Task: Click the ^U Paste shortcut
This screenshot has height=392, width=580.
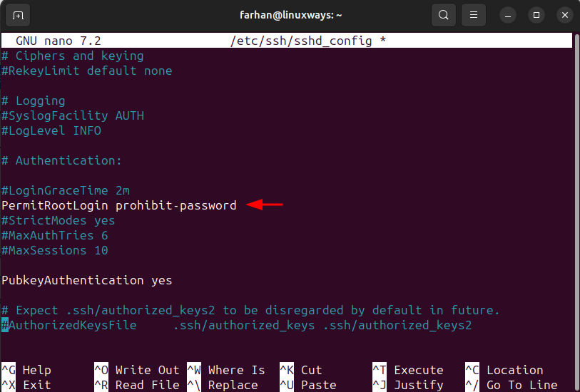Action: [x=307, y=385]
